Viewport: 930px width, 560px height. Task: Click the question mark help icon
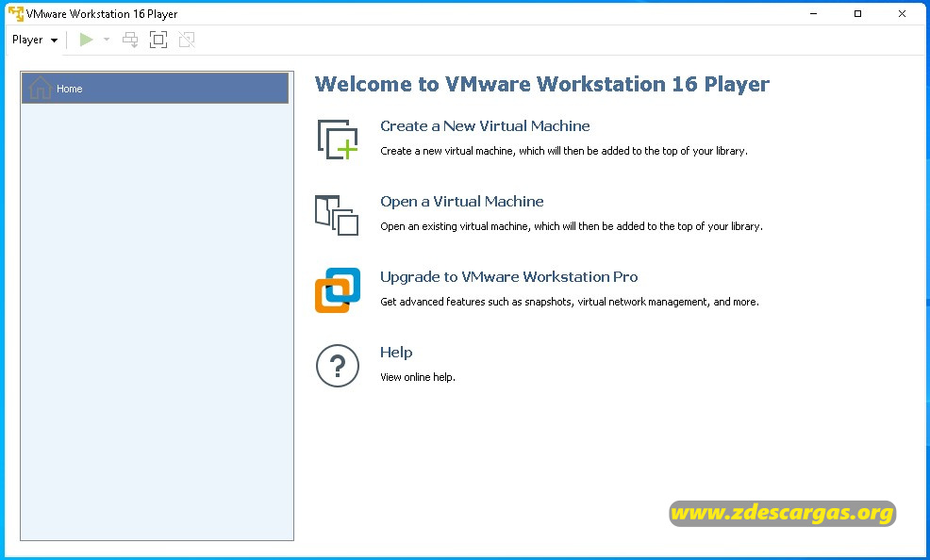tap(338, 366)
